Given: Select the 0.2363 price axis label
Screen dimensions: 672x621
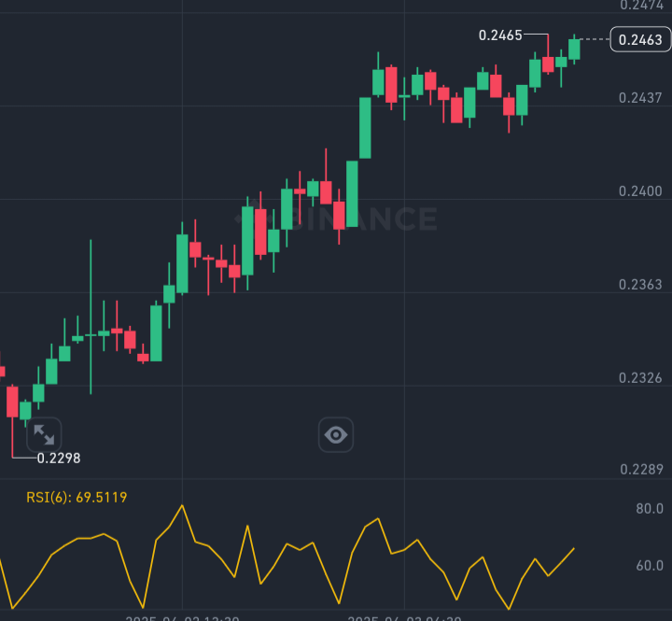Looking at the screenshot, I should click(x=640, y=284).
